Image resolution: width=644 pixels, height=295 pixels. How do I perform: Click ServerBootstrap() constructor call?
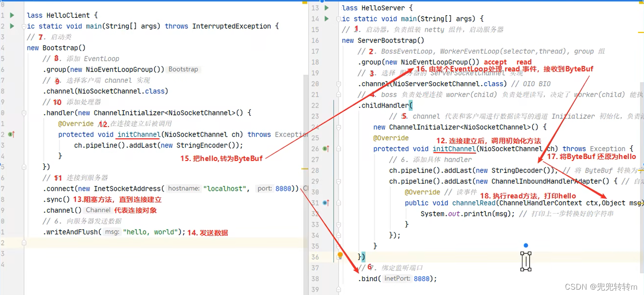click(x=391, y=41)
